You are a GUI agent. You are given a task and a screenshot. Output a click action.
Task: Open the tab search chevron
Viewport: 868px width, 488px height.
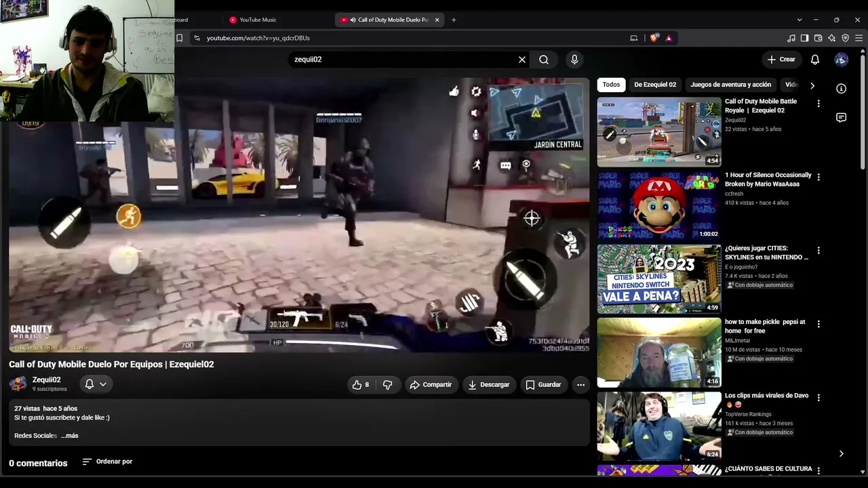click(800, 20)
